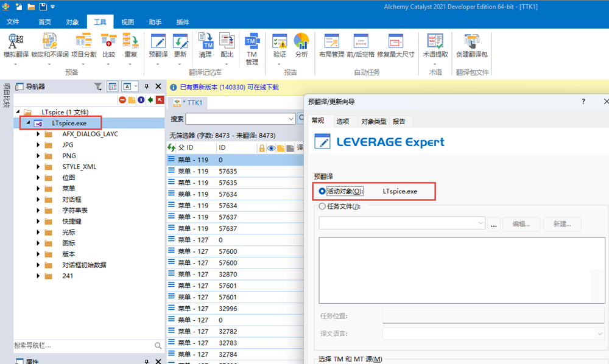Click the wizard help question mark
The height and width of the screenshot is (364, 609).
pyautogui.click(x=583, y=101)
